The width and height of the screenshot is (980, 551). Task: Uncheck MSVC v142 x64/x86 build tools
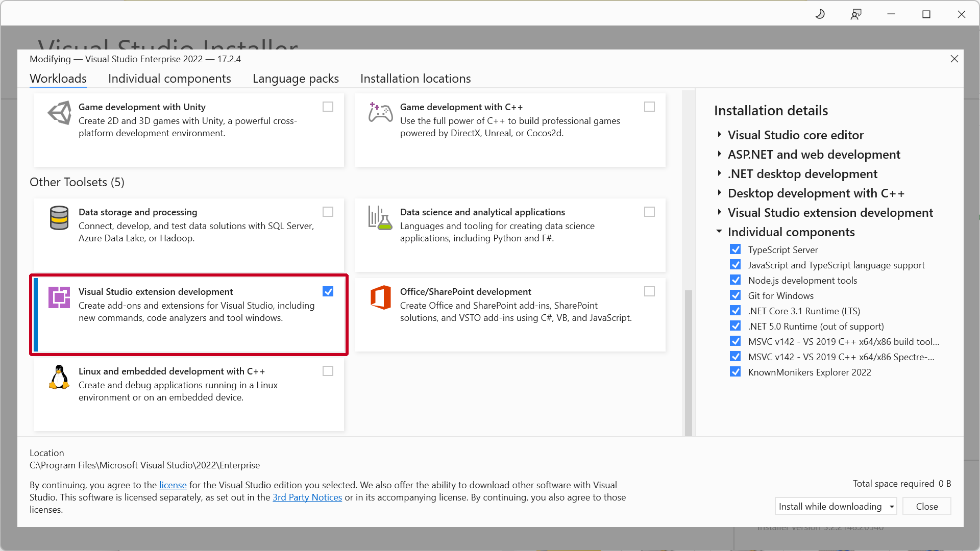point(736,341)
